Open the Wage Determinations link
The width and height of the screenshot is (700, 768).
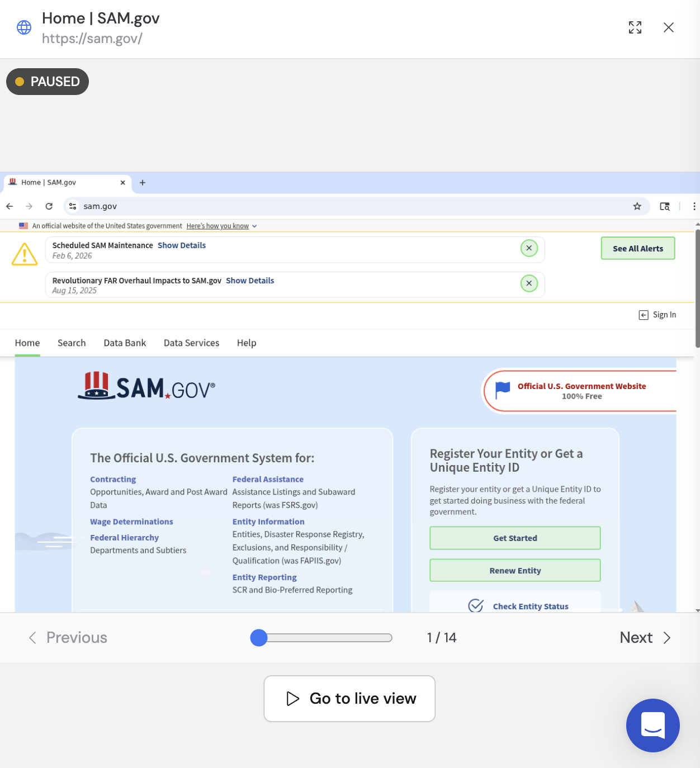[131, 521]
